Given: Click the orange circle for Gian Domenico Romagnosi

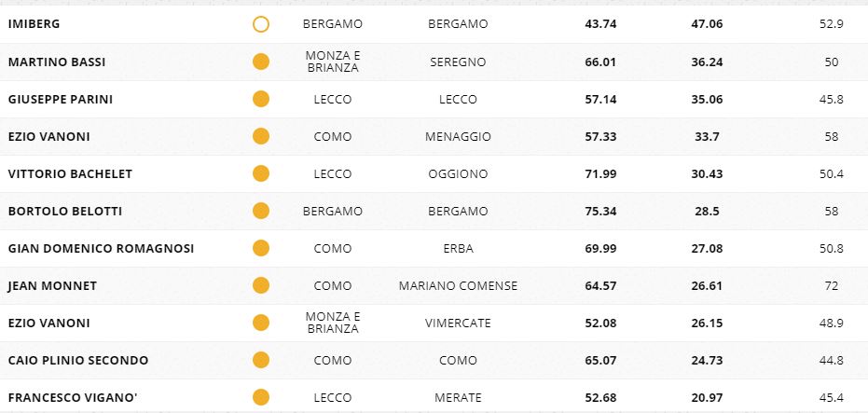Looking at the screenshot, I should pyautogui.click(x=261, y=248).
